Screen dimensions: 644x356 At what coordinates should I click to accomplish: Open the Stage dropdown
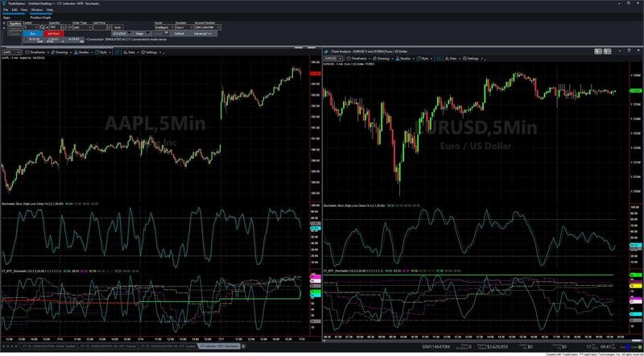[142, 33]
